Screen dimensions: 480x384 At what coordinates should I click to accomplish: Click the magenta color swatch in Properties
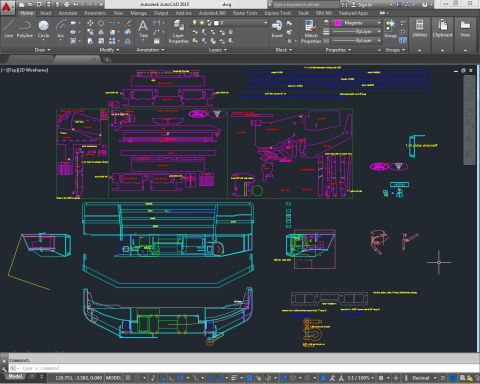pyautogui.click(x=338, y=23)
